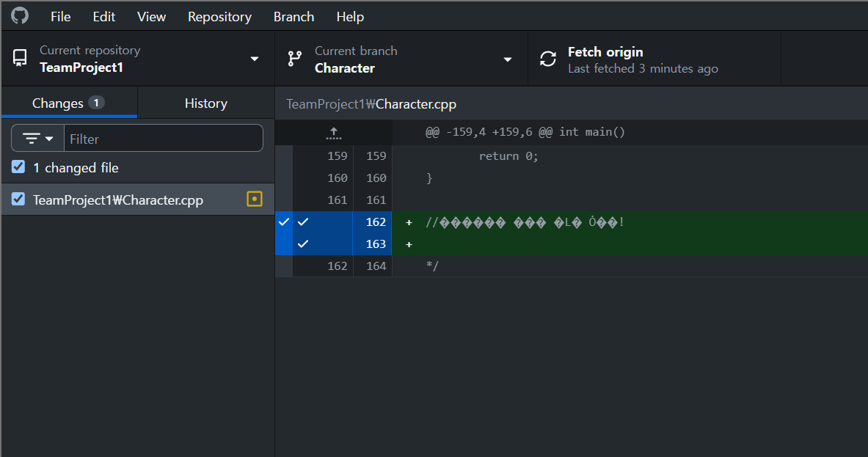Click the GitHub logo icon

(20, 15)
